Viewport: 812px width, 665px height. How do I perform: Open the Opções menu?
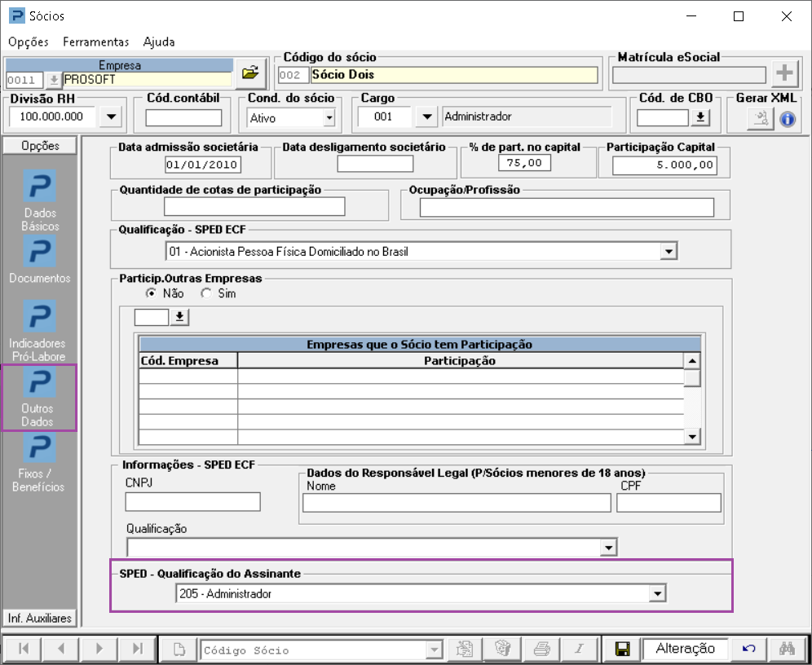click(x=29, y=42)
